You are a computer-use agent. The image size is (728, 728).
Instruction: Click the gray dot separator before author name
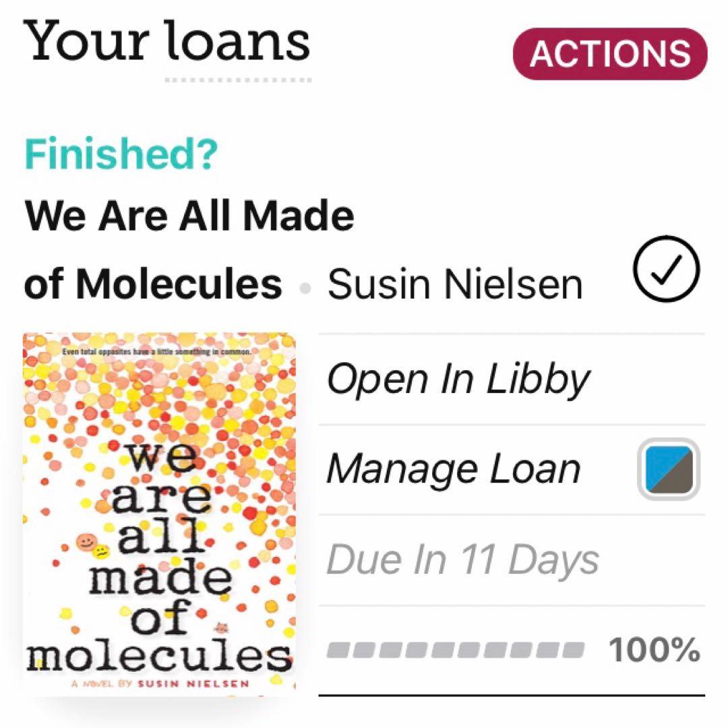[x=305, y=288]
